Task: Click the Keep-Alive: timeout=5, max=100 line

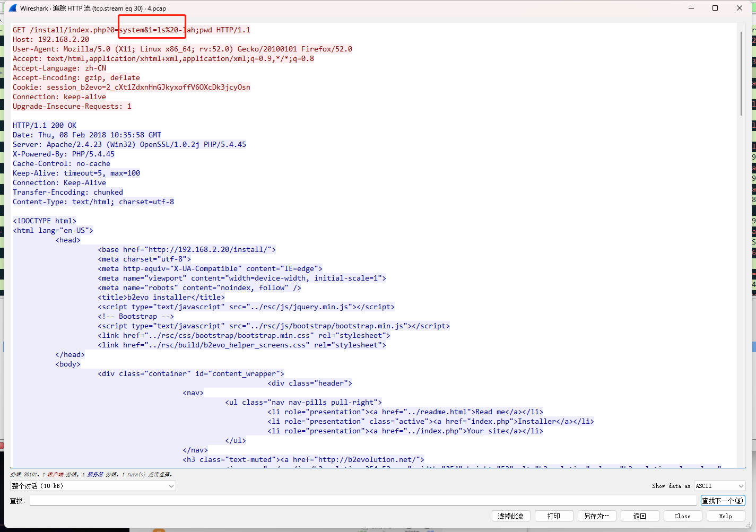Action: pos(76,173)
